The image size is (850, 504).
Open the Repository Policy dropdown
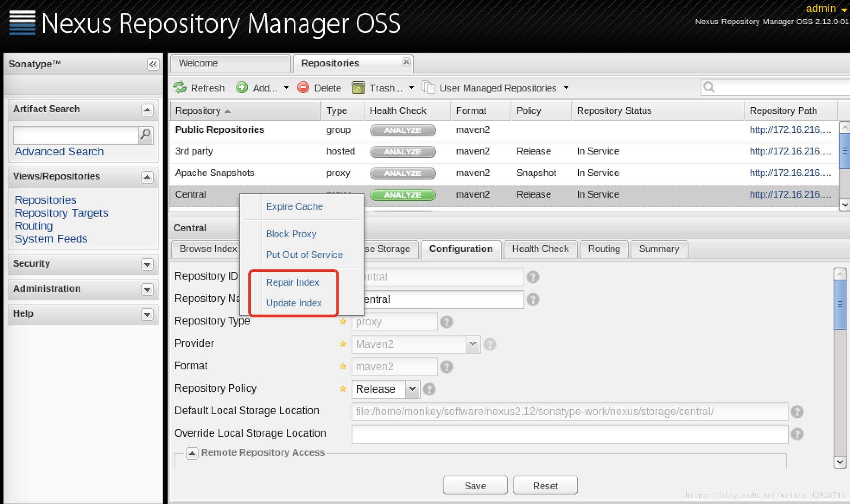[x=412, y=389]
